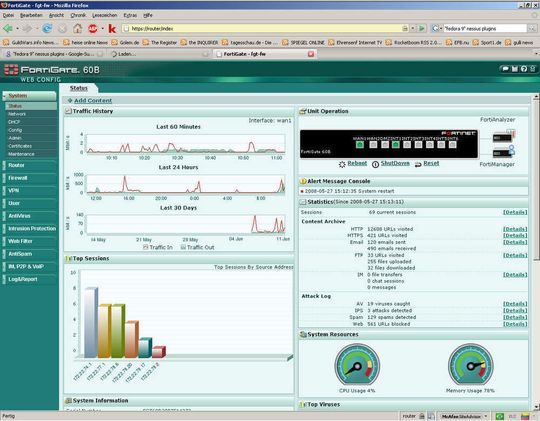Click the Traffic History panel icon

pos(69,111)
